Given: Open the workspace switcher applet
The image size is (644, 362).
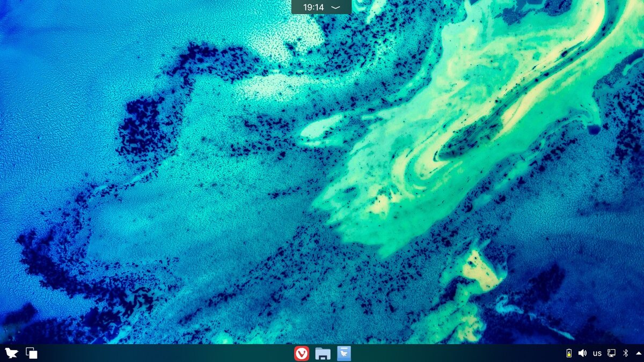Looking at the screenshot, I should [x=32, y=353].
